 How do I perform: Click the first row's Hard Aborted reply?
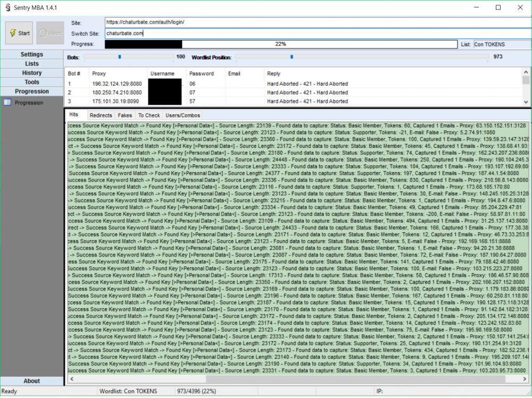click(x=307, y=84)
